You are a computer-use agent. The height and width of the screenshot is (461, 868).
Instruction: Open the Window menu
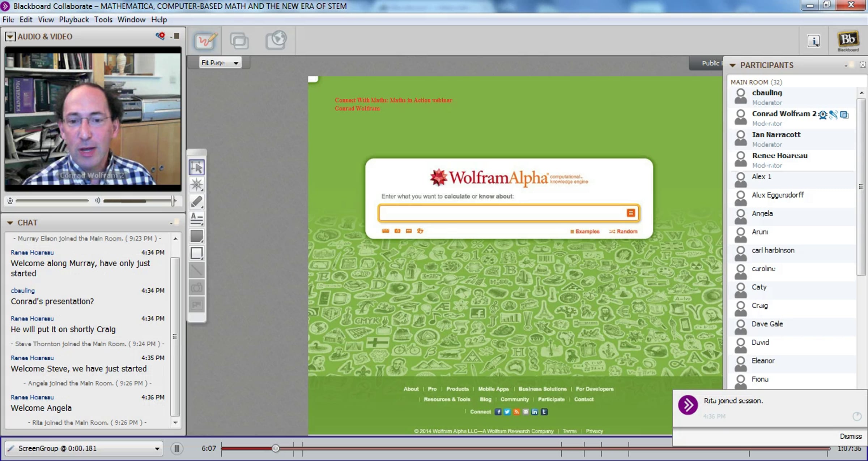131,20
